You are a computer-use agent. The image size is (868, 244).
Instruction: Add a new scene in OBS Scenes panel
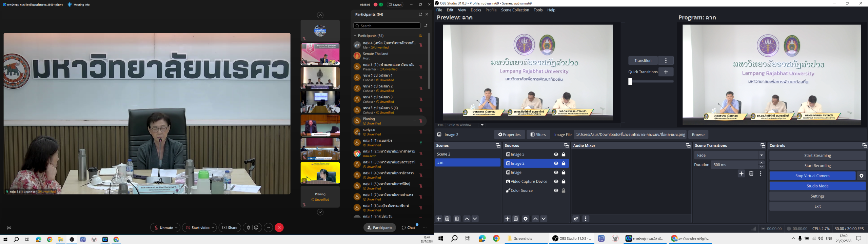click(439, 219)
